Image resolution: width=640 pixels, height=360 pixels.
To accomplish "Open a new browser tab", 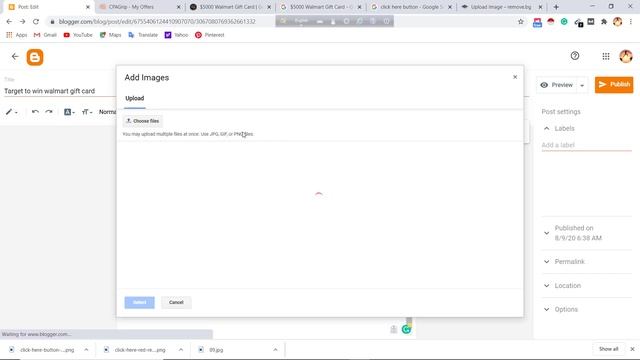I will (556, 7).
